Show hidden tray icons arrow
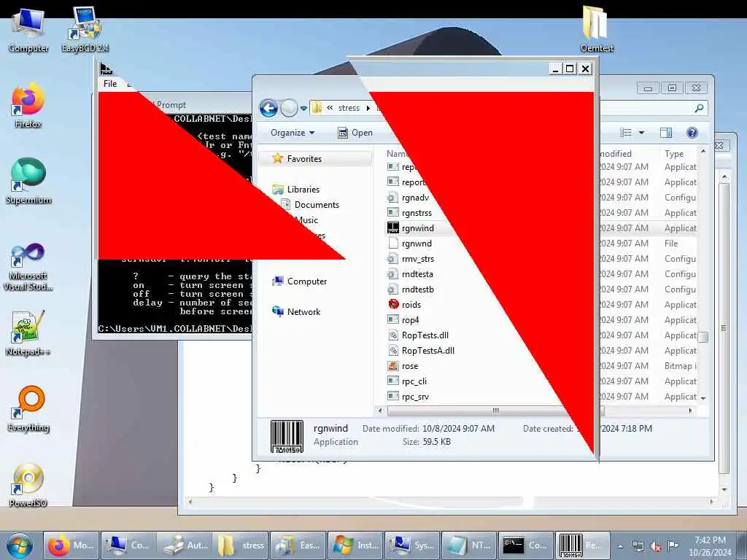The height and width of the screenshot is (560, 747). pyautogui.click(x=620, y=546)
